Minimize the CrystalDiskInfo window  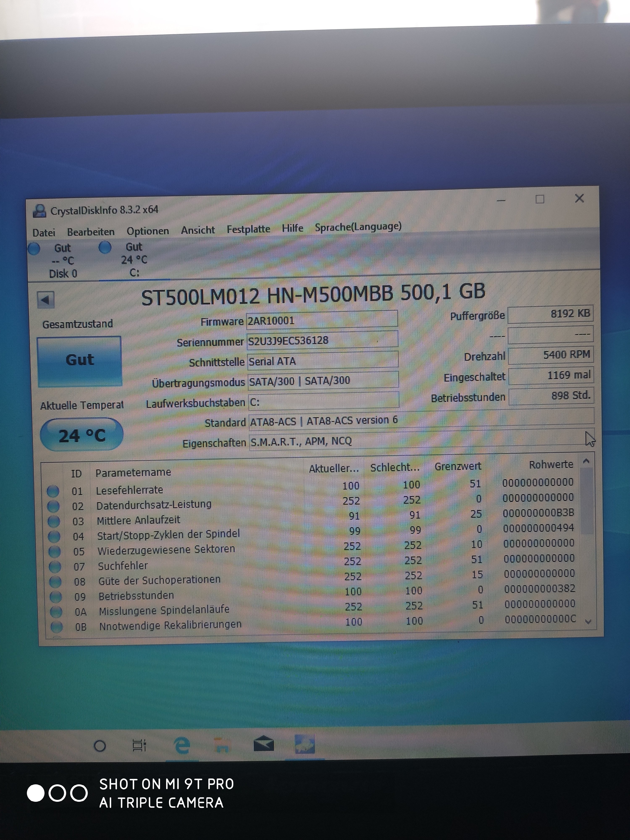[x=501, y=200]
